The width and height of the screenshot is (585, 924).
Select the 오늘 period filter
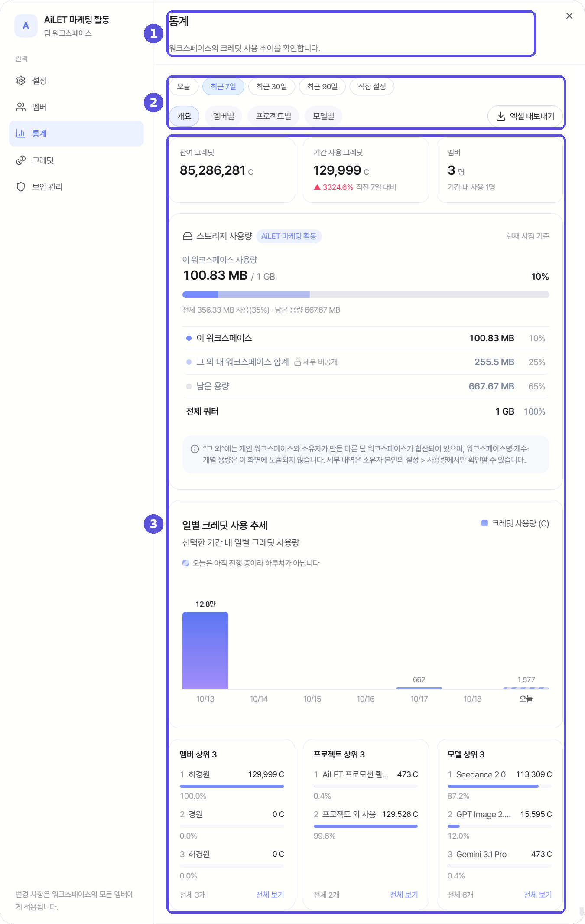(x=184, y=87)
